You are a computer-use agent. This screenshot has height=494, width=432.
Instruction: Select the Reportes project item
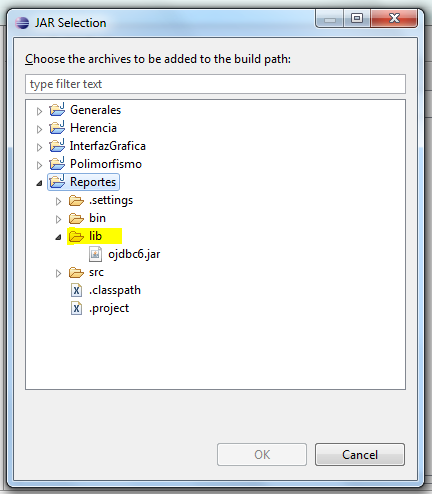(x=83, y=182)
